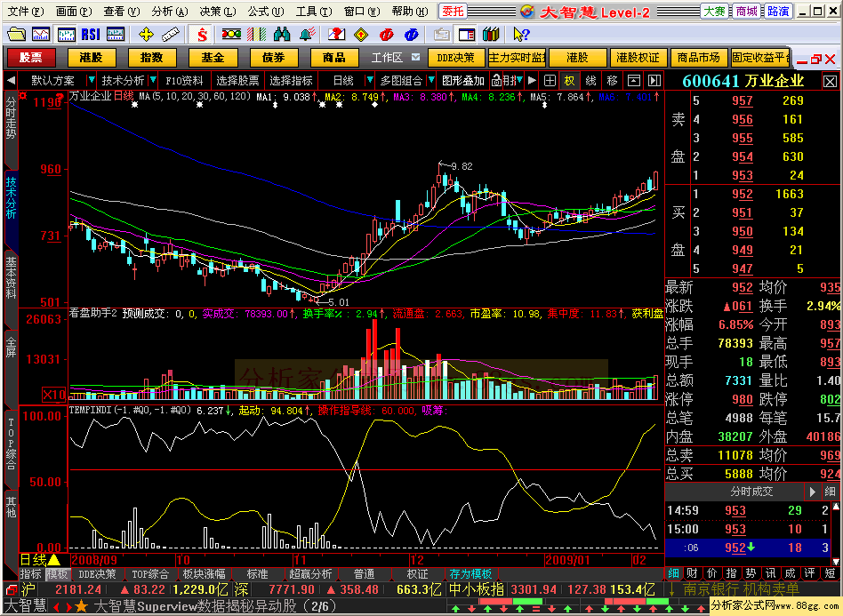Open the 公式(U) menu
843x616 pixels.
266,11
